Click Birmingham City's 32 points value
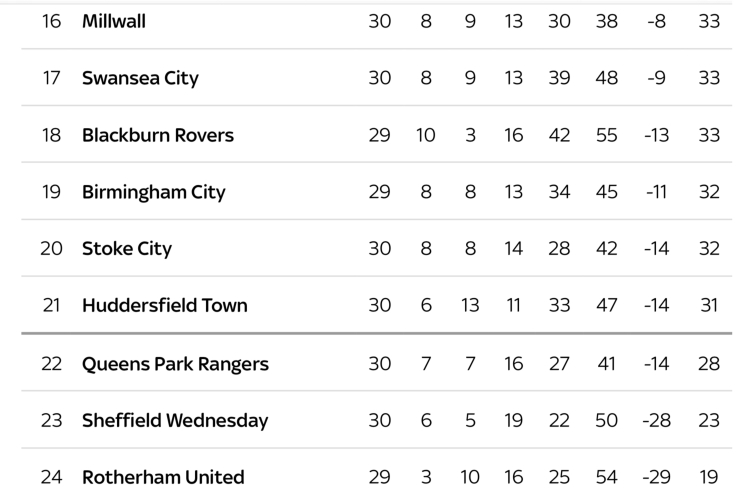750x500 pixels. (709, 192)
